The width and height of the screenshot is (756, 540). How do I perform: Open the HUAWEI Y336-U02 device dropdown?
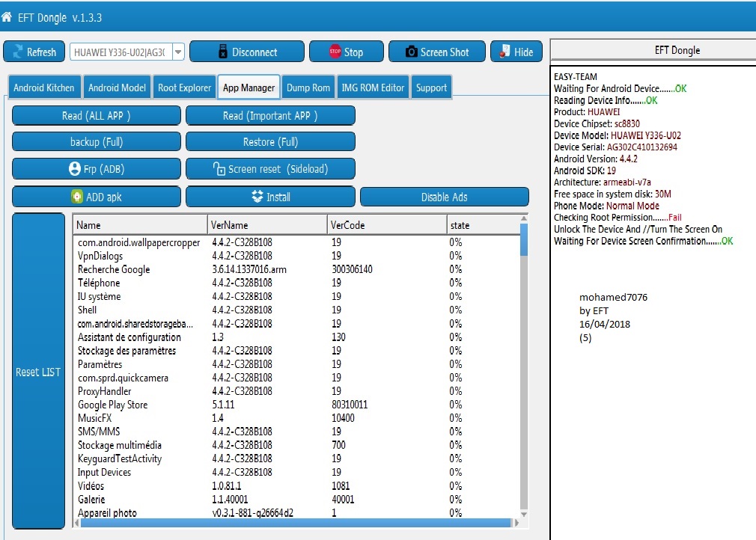click(x=178, y=52)
